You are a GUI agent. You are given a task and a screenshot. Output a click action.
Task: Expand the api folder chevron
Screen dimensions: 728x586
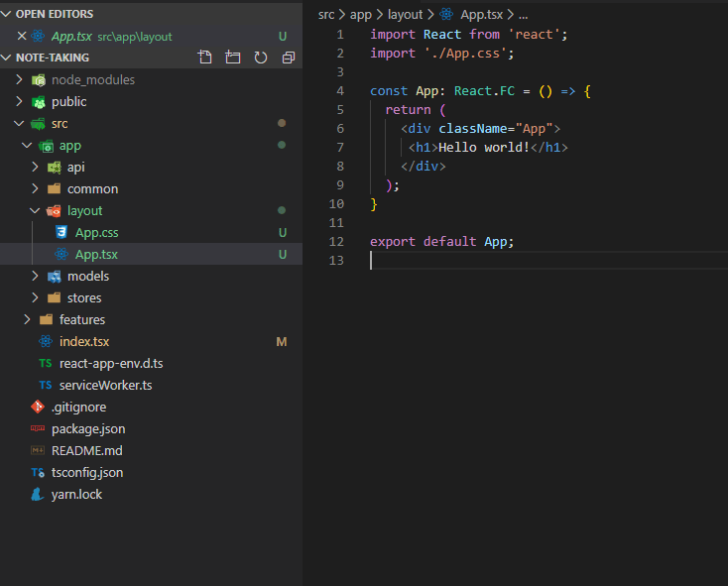[35, 167]
